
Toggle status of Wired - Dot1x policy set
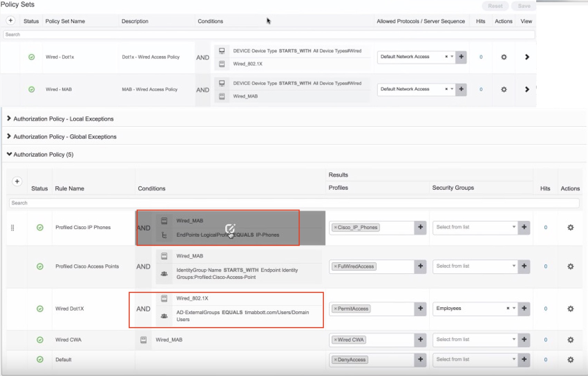pyautogui.click(x=31, y=57)
